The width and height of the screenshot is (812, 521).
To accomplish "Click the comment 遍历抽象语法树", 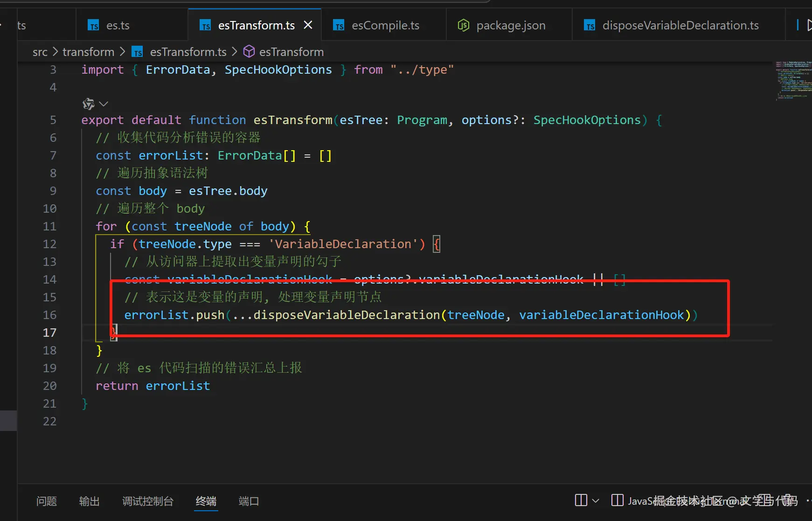I will (152, 173).
